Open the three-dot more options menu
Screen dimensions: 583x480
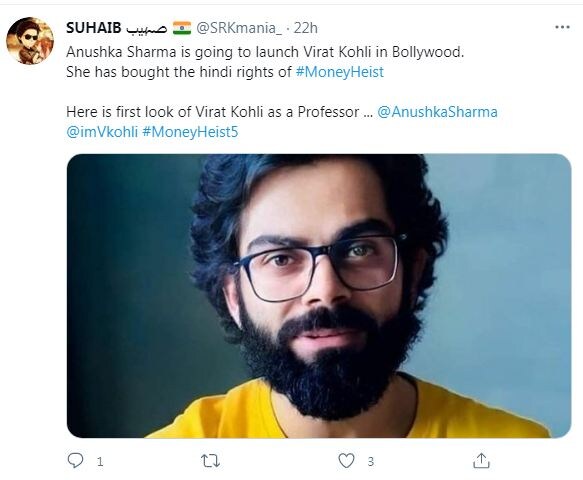click(x=562, y=27)
